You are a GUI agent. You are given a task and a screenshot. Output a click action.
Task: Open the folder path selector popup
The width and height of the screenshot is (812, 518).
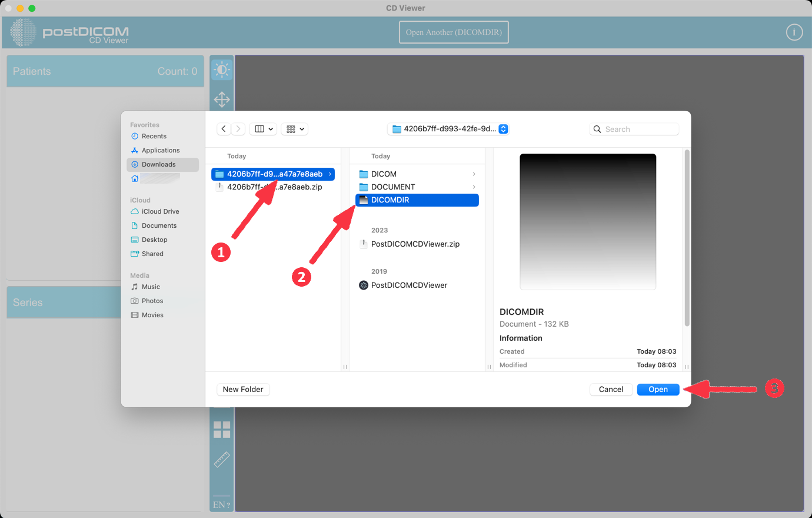click(x=448, y=128)
